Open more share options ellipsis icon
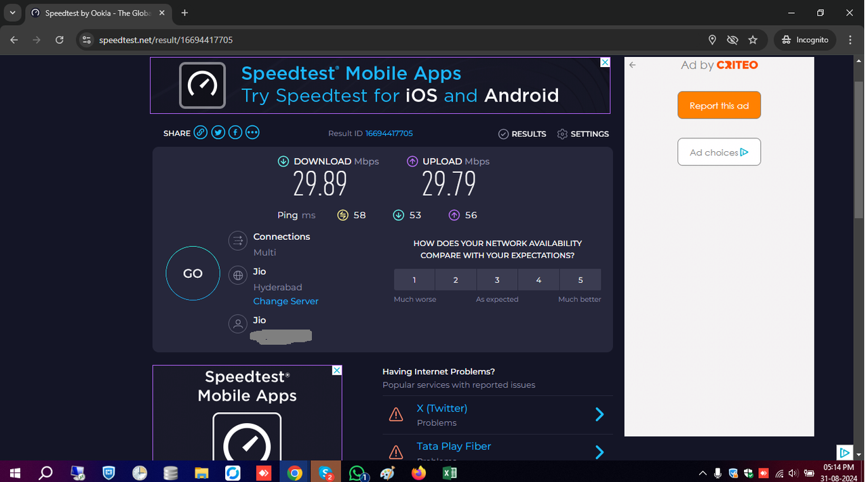868x482 pixels. (252, 133)
